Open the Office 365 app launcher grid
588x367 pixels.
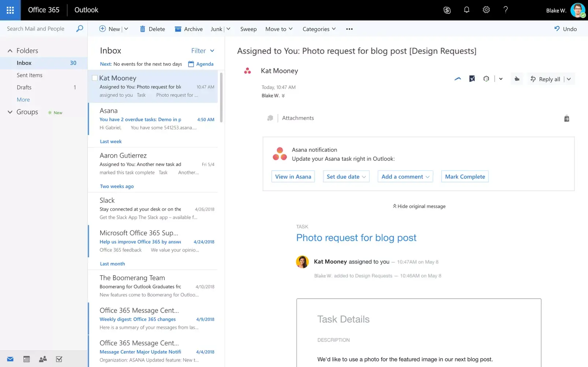[10, 10]
